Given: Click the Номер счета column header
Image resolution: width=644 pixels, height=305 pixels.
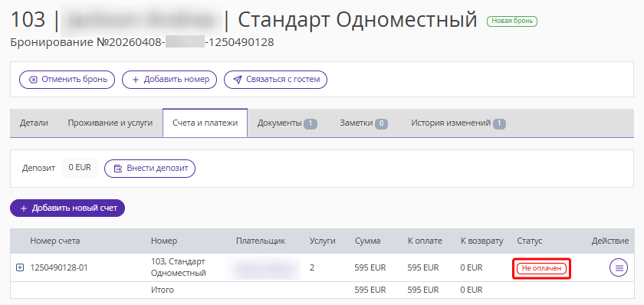Looking at the screenshot, I should point(55,241).
